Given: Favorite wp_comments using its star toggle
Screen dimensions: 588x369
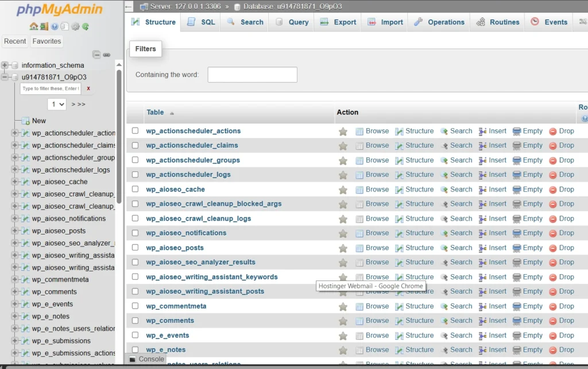Looking at the screenshot, I should (x=343, y=321).
